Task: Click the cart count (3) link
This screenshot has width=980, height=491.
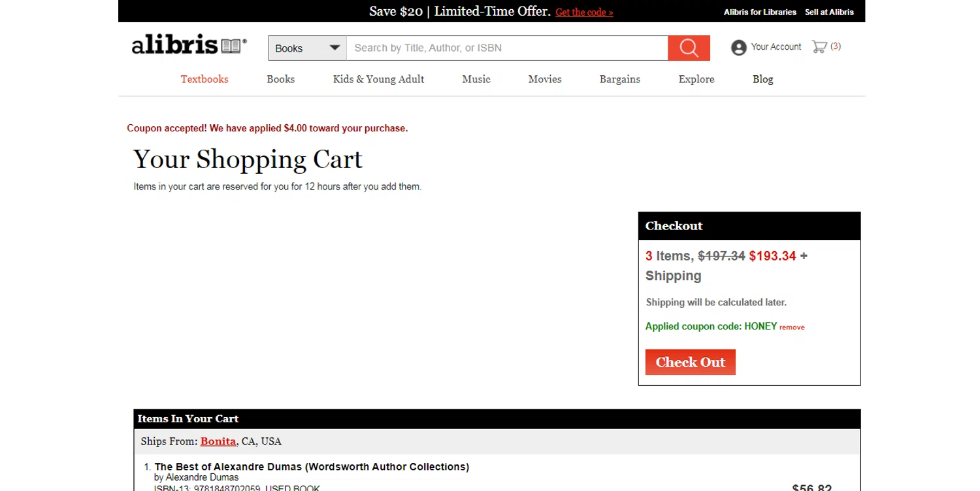Action: [x=836, y=46]
